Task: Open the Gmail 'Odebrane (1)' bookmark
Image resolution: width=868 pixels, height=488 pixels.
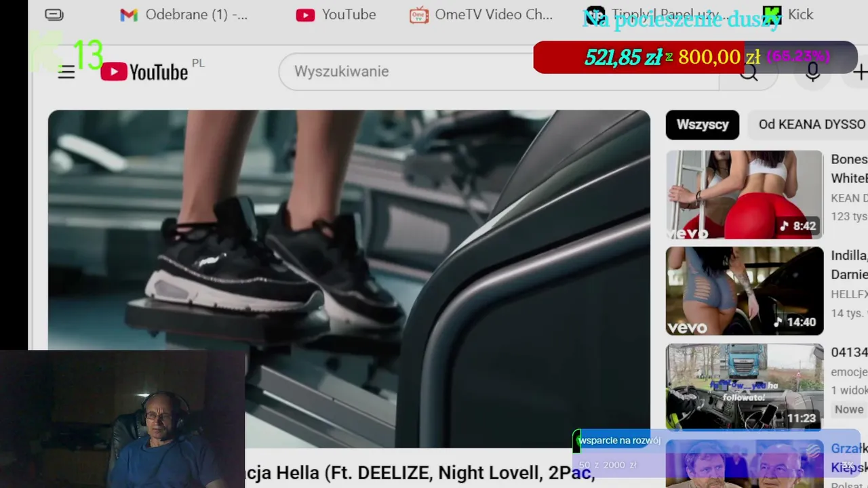Action: coord(184,15)
